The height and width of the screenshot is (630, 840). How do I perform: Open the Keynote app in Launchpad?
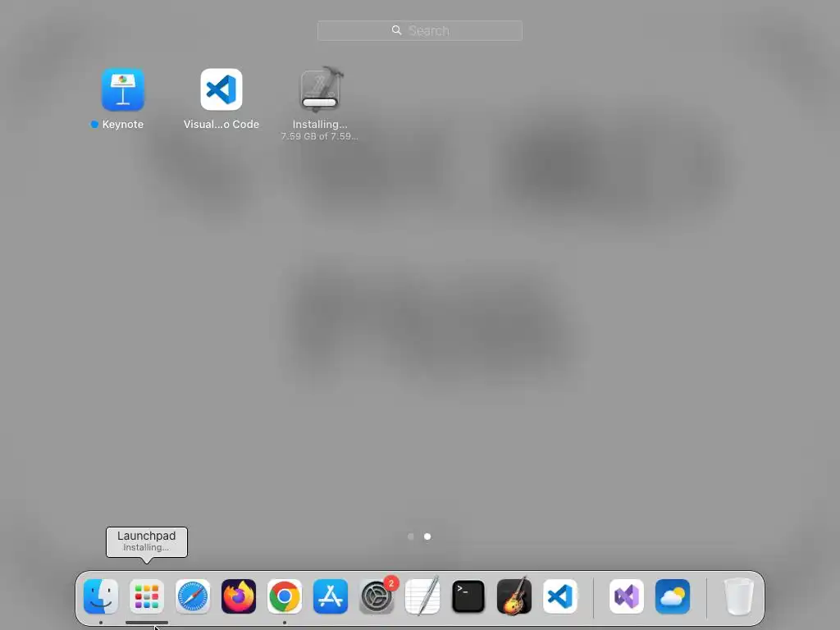point(123,89)
